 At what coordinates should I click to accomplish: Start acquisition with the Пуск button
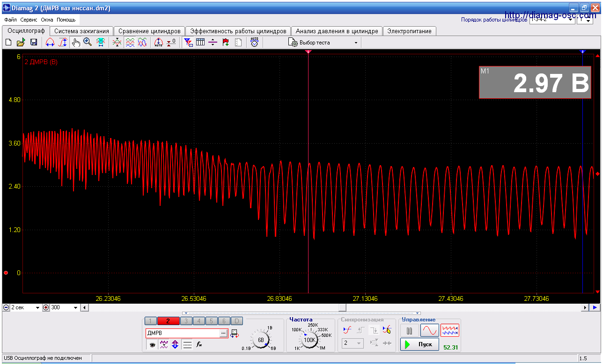pos(419,344)
